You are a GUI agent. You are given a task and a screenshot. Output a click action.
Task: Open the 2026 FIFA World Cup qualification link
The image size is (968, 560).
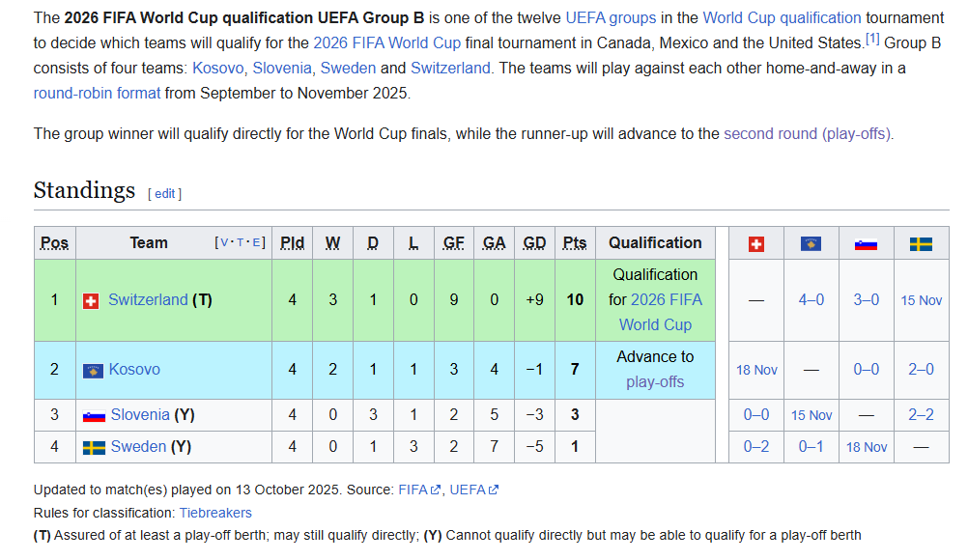[656, 312]
